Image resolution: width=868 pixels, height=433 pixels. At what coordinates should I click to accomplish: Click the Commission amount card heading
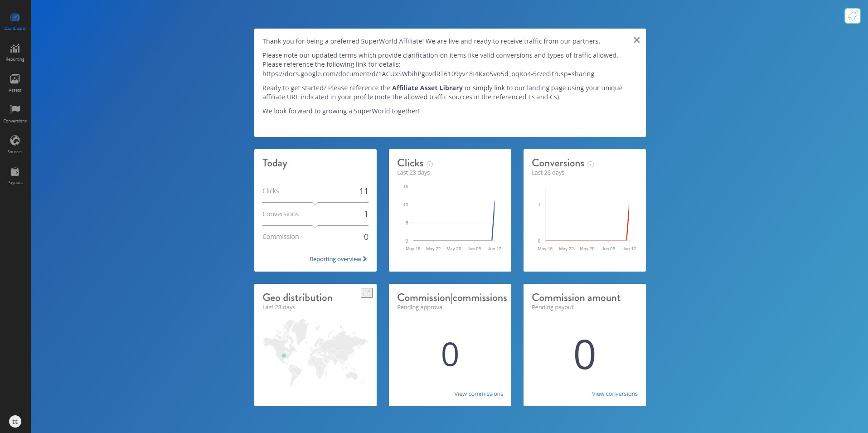(x=576, y=298)
